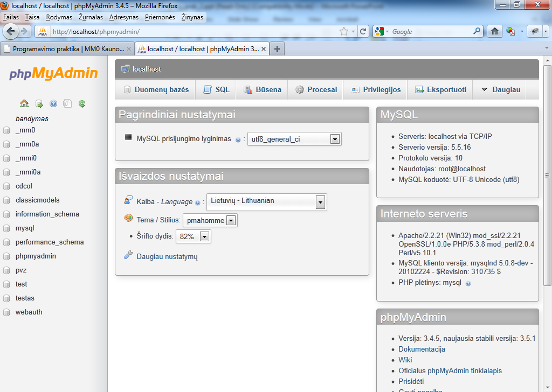Screen dimensions: 552x392
Task: Open the search engine selector dropdown next to Google
Action: (387, 32)
